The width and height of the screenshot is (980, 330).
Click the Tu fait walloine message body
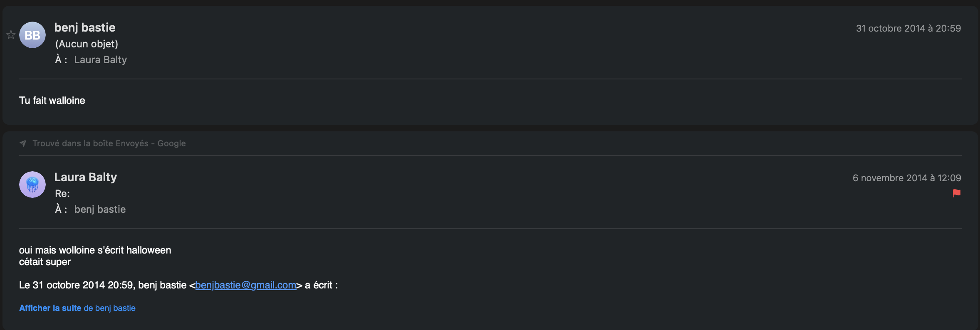click(x=52, y=101)
